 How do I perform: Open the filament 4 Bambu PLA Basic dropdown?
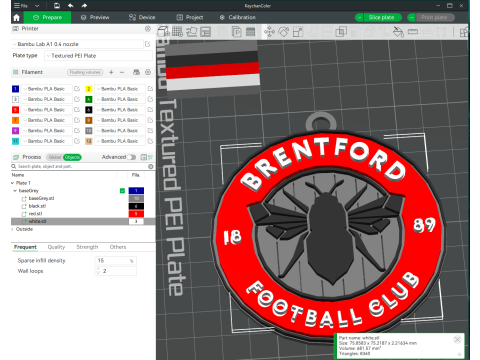[120, 99]
